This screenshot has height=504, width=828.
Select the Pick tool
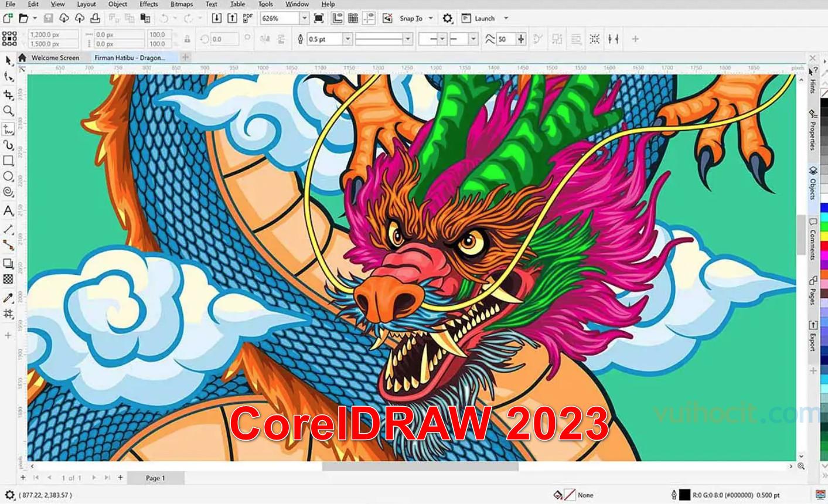8,60
